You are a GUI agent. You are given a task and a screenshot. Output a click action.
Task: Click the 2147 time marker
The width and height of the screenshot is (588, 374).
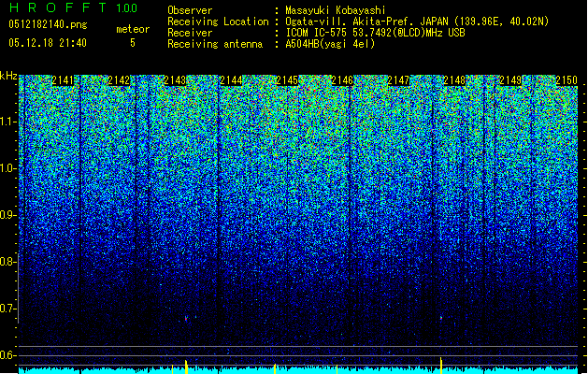[398, 80]
